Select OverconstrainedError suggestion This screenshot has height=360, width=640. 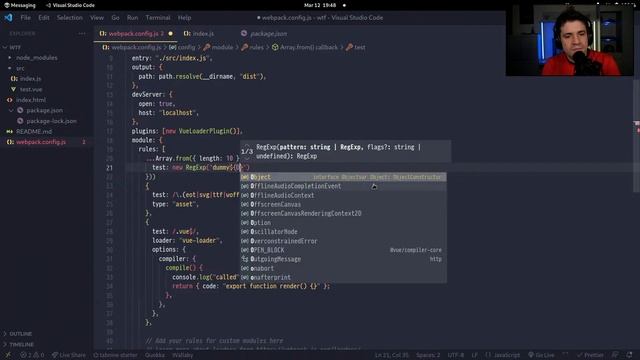343,241
